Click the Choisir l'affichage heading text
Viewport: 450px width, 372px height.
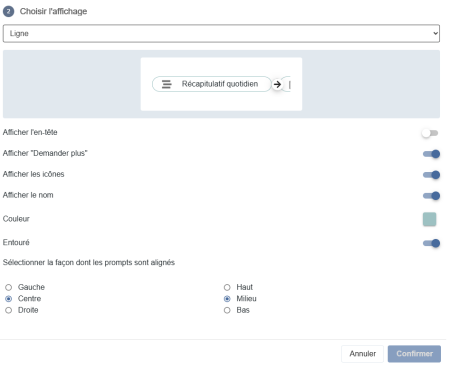pos(53,11)
